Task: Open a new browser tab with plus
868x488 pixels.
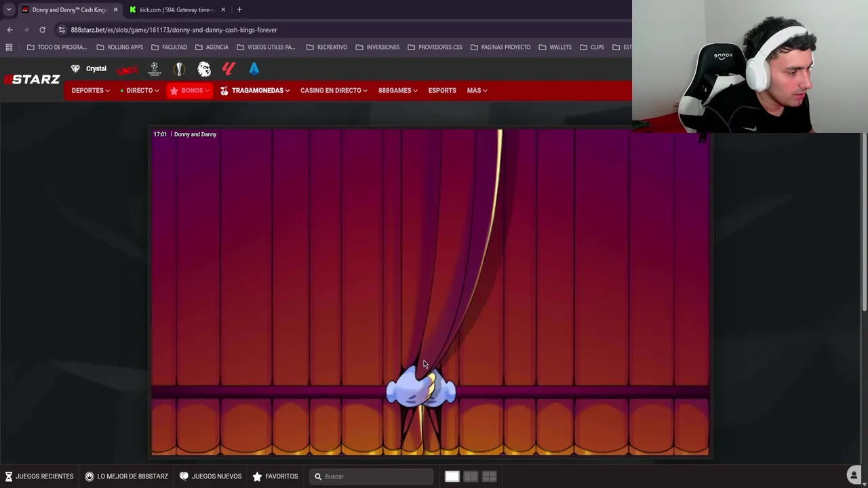Action: pyautogui.click(x=239, y=9)
